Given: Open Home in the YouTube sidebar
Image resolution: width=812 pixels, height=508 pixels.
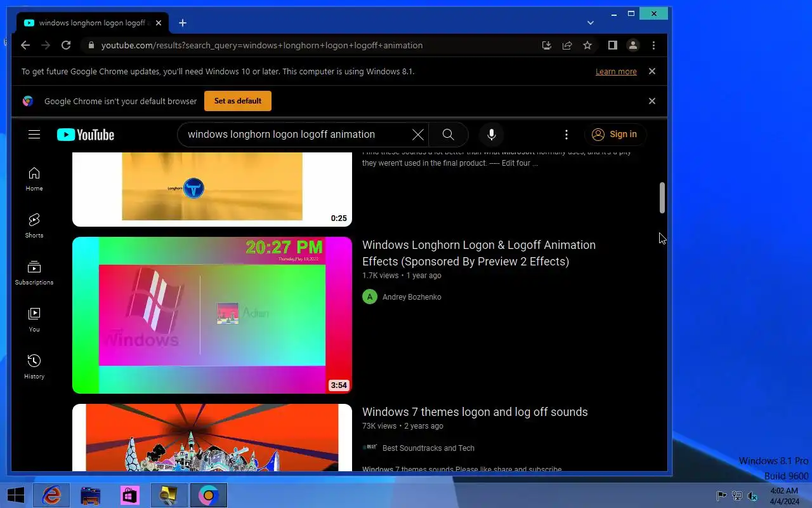Looking at the screenshot, I should point(34,179).
